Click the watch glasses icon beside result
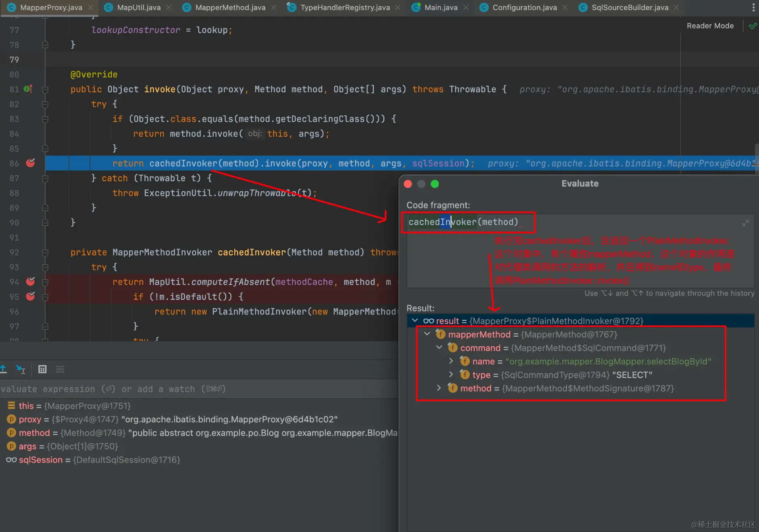Screen dimensions: 759x532 coord(428,321)
